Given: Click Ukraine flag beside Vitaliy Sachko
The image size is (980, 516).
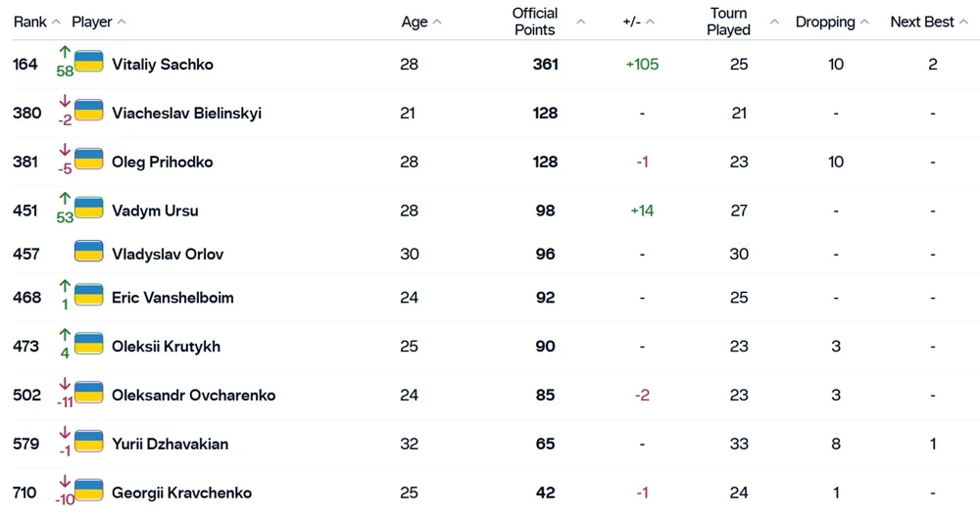Looking at the screenshot, I should 89,61.
